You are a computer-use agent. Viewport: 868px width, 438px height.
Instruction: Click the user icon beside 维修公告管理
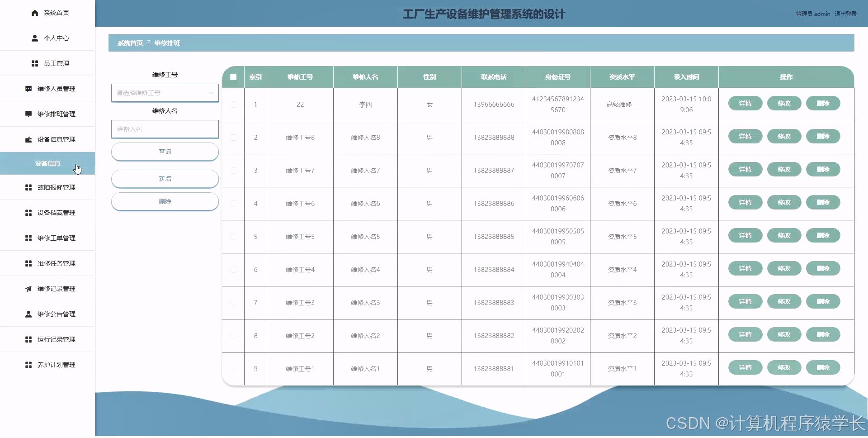click(28, 314)
